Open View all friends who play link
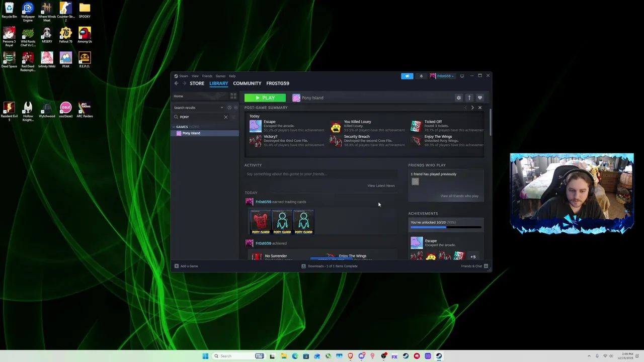644x362 pixels. click(459, 196)
